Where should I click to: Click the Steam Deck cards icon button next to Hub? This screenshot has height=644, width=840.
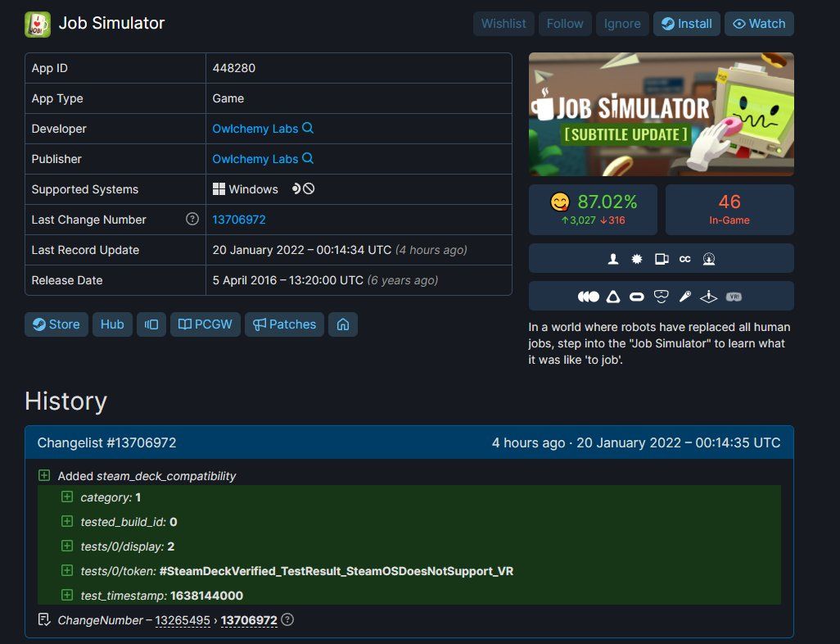[x=151, y=324]
